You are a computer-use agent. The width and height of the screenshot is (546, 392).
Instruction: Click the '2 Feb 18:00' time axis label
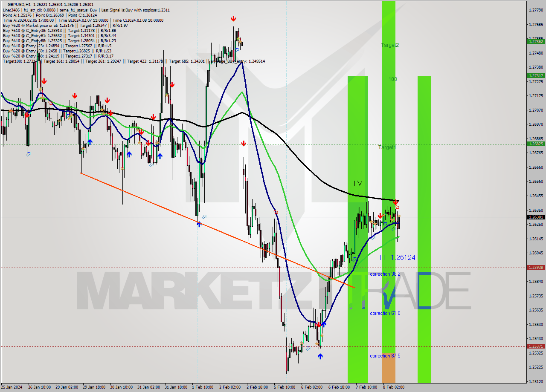258,387
